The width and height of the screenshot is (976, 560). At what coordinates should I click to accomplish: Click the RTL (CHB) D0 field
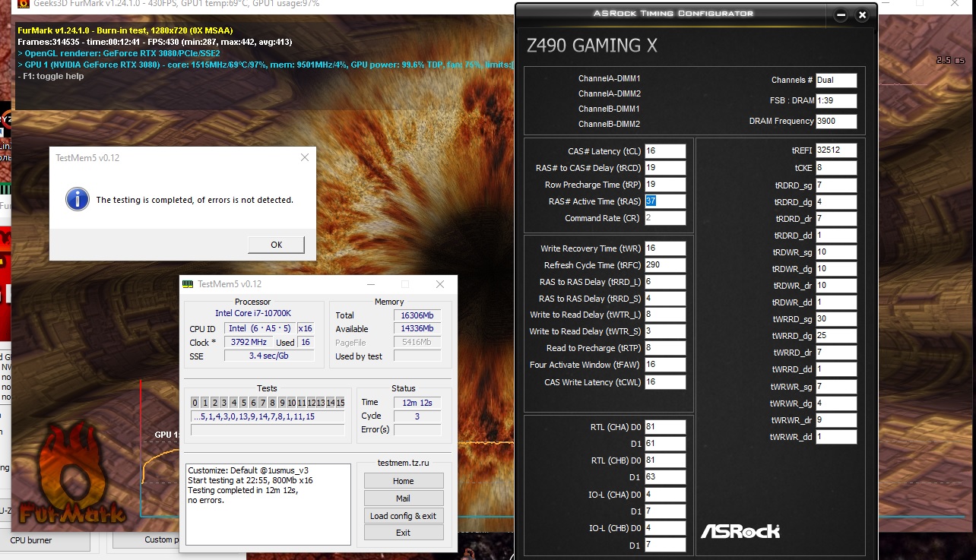[x=665, y=460]
